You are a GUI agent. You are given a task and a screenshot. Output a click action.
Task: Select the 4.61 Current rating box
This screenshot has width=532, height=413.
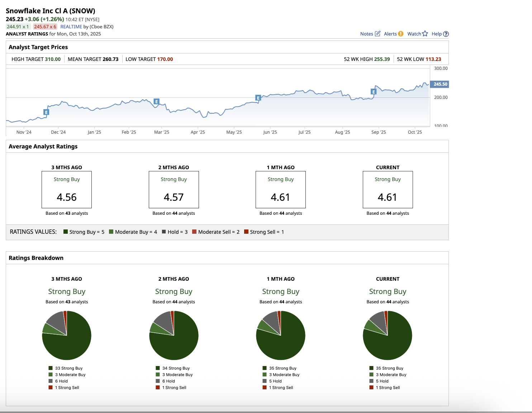(x=388, y=190)
